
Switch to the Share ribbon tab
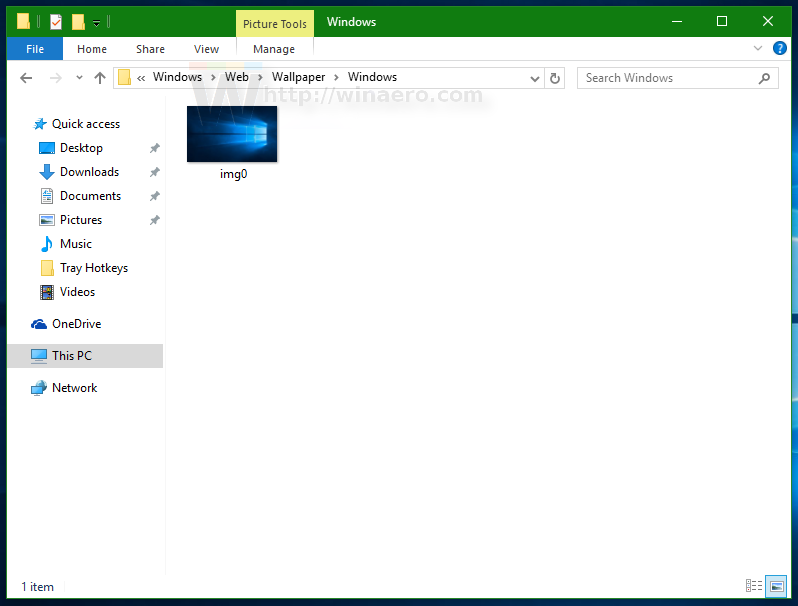(x=150, y=49)
